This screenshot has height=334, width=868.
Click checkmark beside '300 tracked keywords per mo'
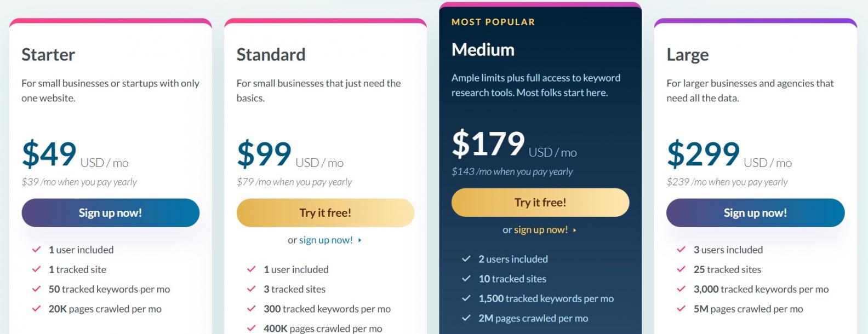252,309
